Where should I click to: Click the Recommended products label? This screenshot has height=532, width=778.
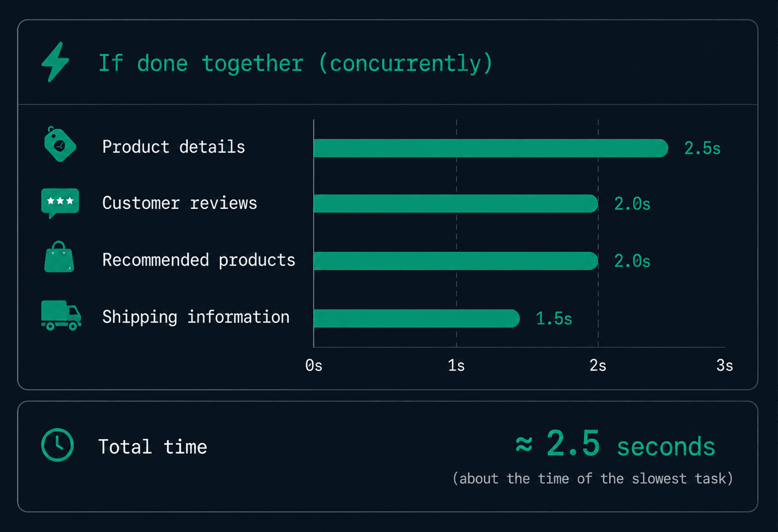(198, 260)
